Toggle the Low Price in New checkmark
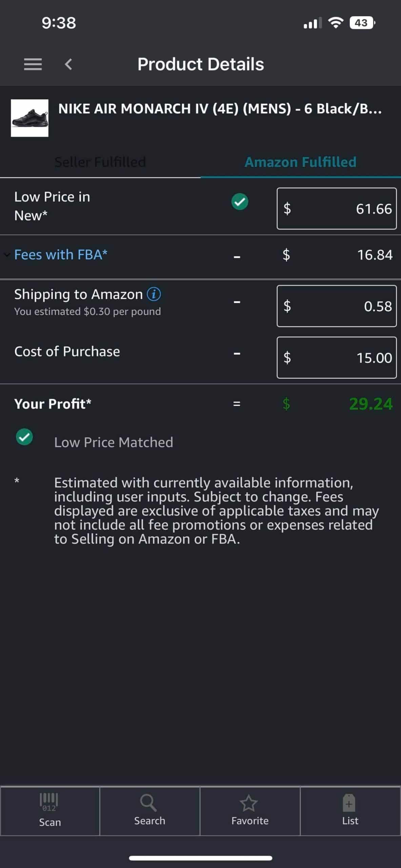 click(x=240, y=202)
